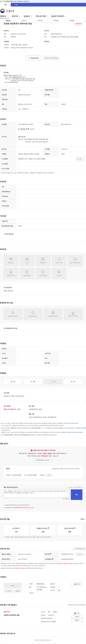Click the 관심정보 등록 heart button

click(33, 58)
